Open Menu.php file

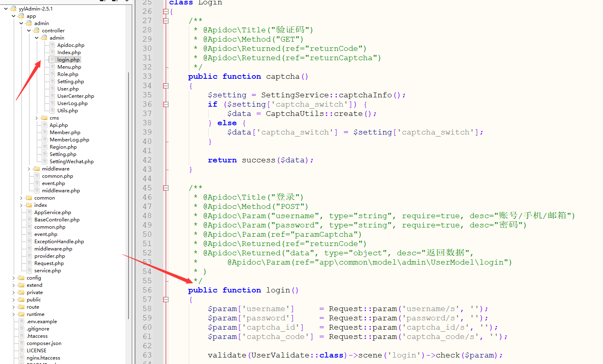point(69,67)
